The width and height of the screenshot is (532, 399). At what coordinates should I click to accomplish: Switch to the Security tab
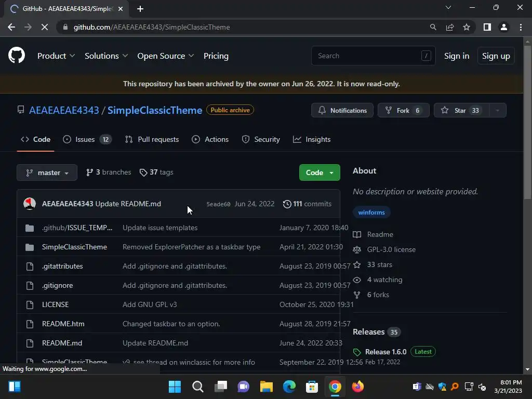coord(261,139)
